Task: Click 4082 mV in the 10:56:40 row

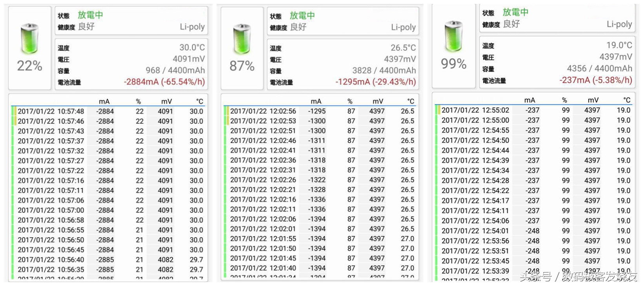Action: coord(166,260)
